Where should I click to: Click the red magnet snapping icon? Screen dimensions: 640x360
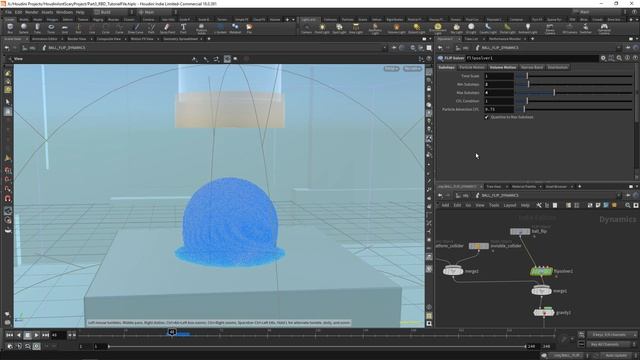(8, 199)
